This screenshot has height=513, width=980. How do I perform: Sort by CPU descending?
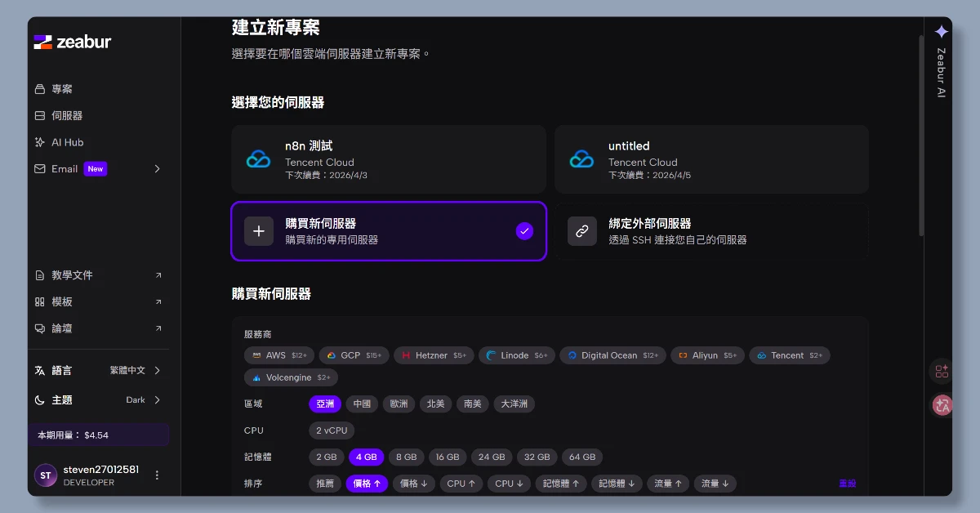[x=510, y=484]
